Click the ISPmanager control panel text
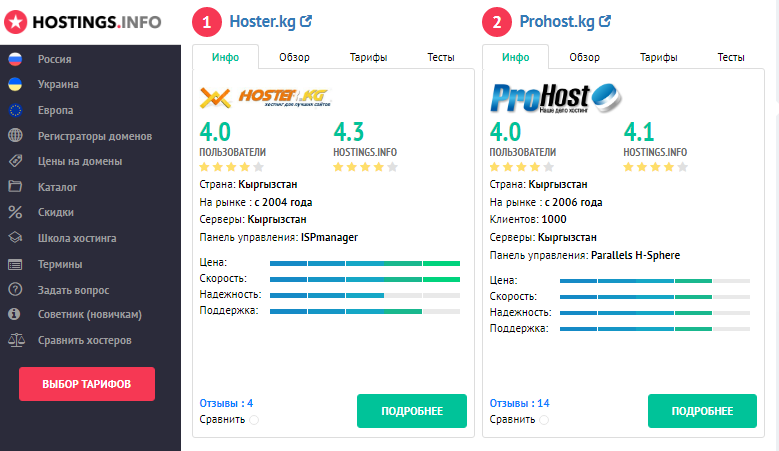 [x=329, y=237]
